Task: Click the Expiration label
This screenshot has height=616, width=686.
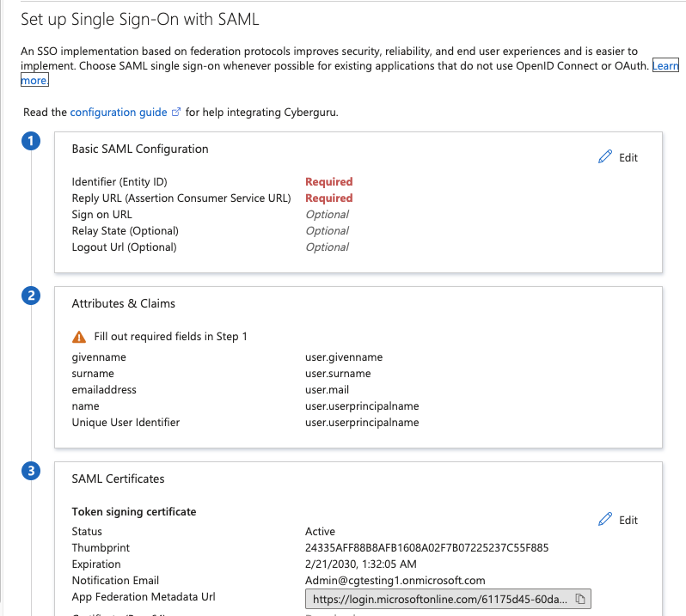Action: point(96,564)
